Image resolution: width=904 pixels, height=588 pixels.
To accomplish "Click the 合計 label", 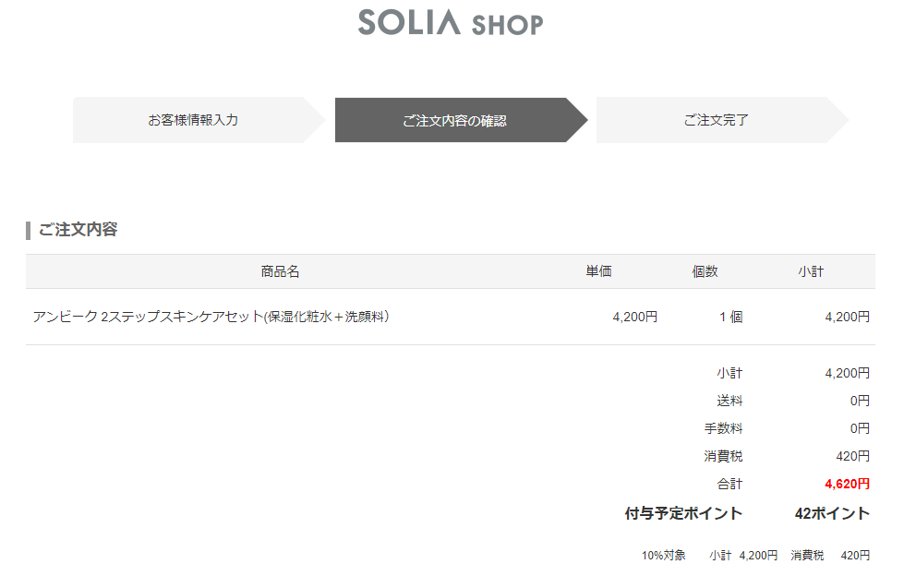I will click(729, 484).
